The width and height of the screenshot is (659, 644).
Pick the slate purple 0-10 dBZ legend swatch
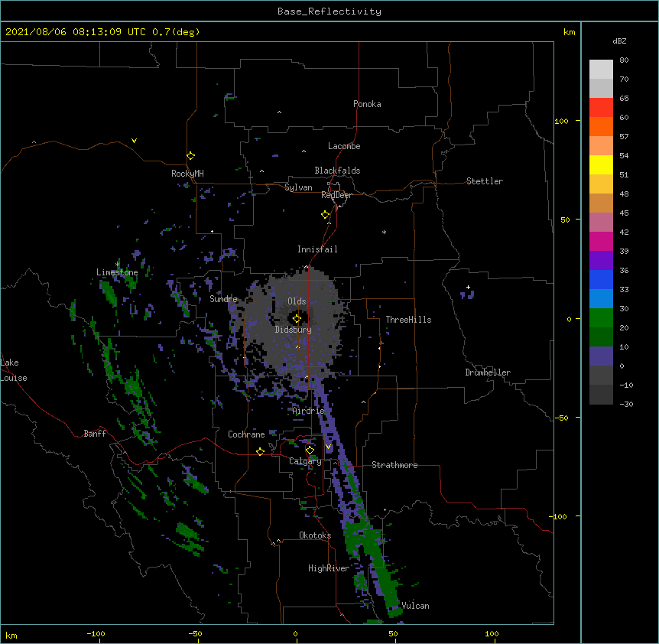click(x=601, y=356)
